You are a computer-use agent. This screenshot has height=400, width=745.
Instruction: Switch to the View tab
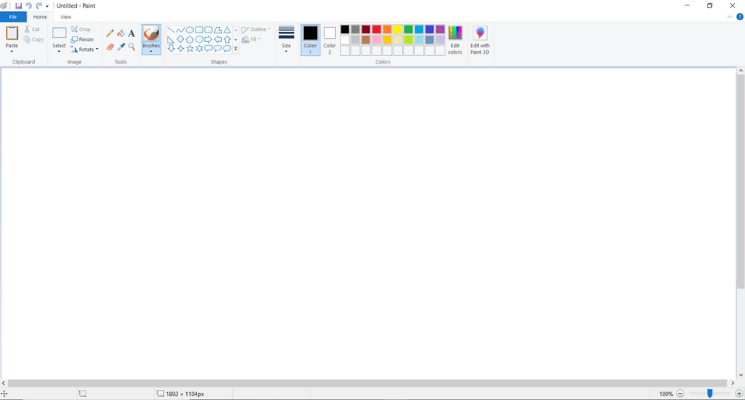click(65, 17)
